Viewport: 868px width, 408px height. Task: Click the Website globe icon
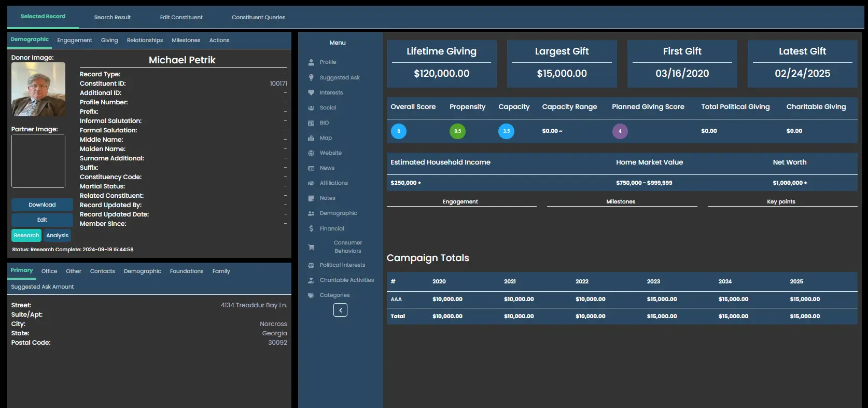click(311, 153)
